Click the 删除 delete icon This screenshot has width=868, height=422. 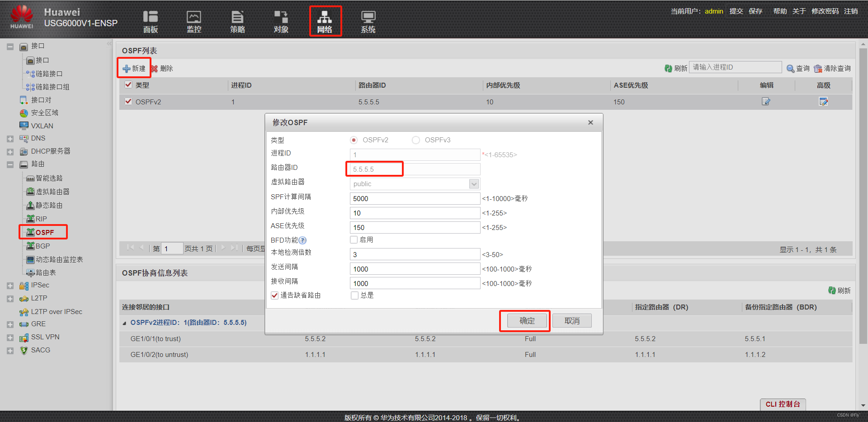[x=154, y=69]
